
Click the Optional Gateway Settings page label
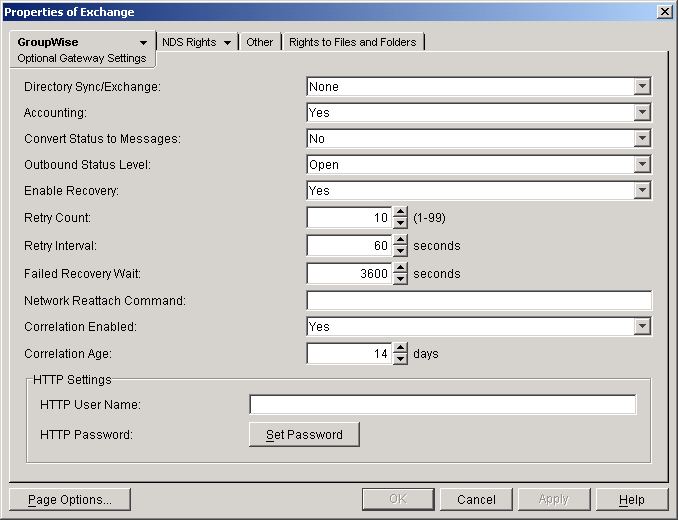tap(82, 58)
